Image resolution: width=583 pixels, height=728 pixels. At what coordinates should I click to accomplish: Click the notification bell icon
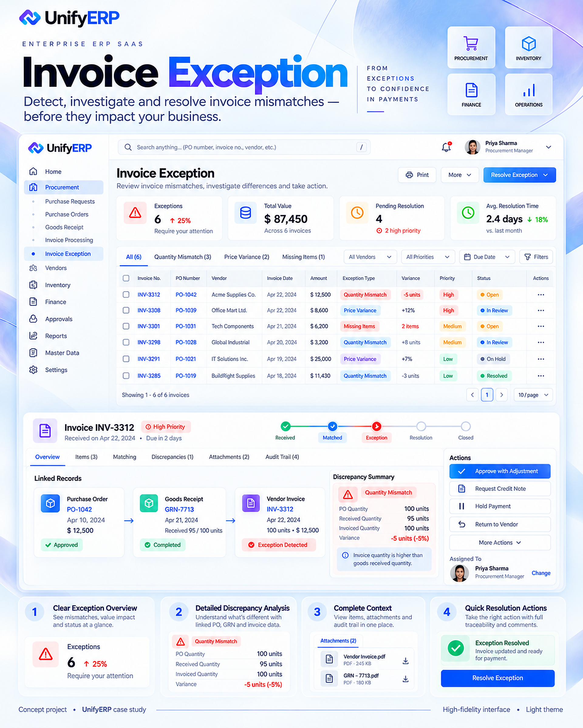(446, 147)
